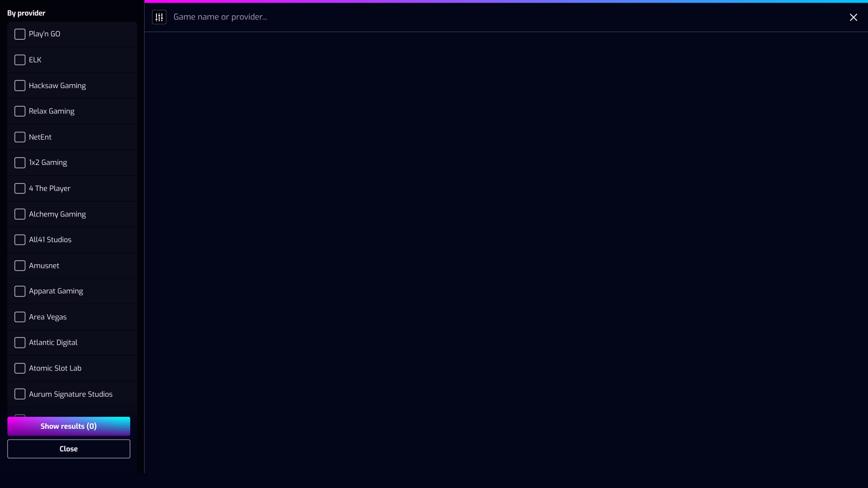Select the Relax Gaming checkbox

(20, 111)
